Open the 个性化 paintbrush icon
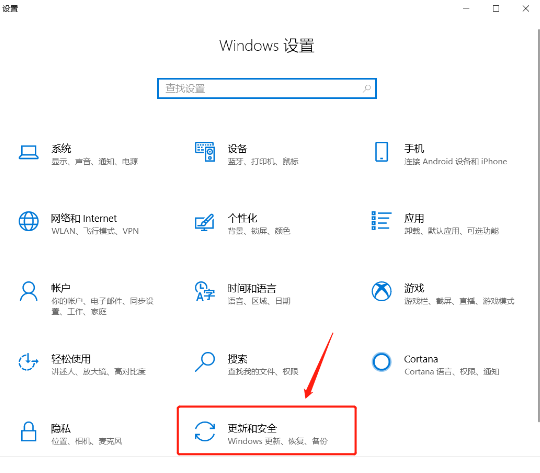 [x=205, y=222]
